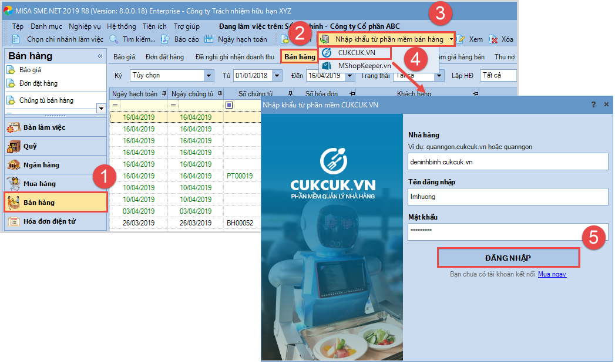Click the ĐĂNG NHẬP button
Image resolution: width=615 pixels, height=364 pixels.
tap(508, 258)
